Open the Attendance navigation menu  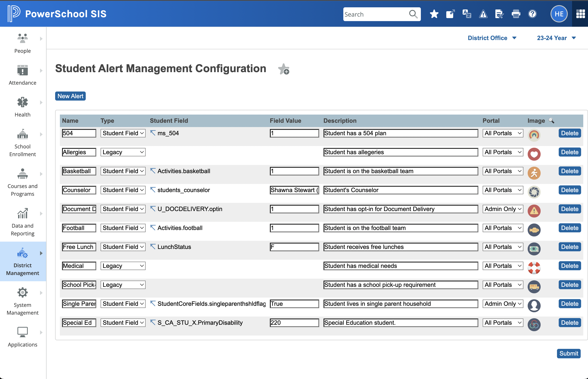pos(23,75)
